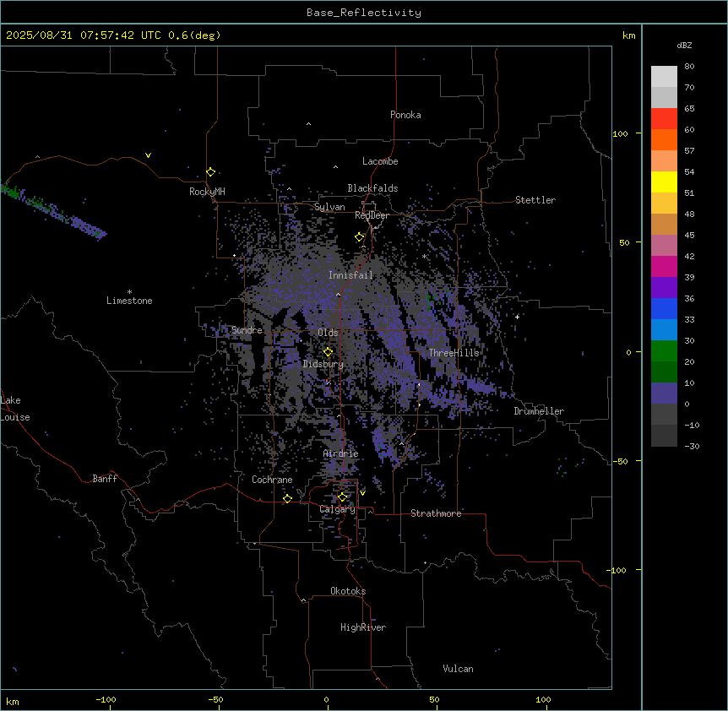Click the Vulcan label
This screenshot has height=711, width=728.
[458, 669]
